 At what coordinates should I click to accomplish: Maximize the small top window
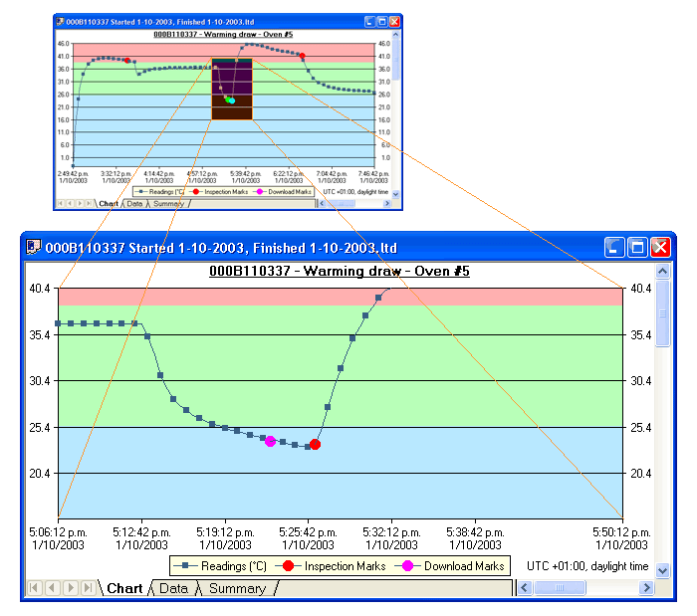(381, 21)
